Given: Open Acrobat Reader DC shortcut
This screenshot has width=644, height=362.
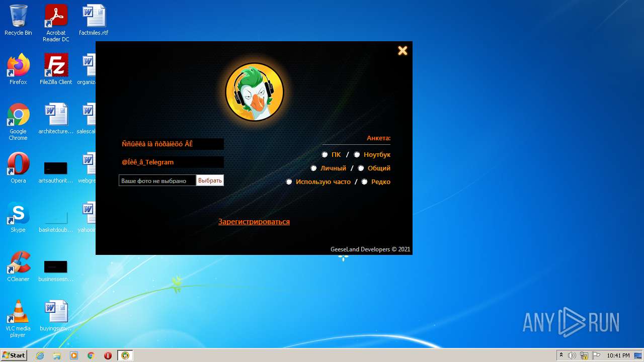Looking at the screenshot, I should tap(56, 23).
